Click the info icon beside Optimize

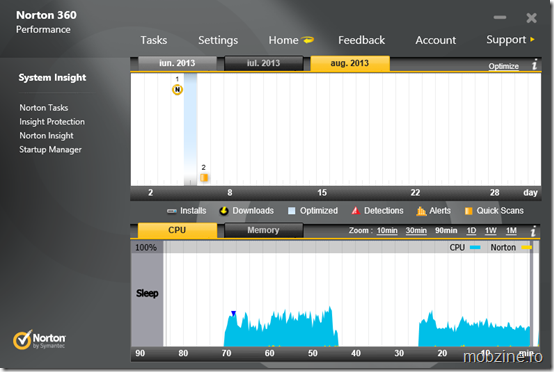point(535,65)
